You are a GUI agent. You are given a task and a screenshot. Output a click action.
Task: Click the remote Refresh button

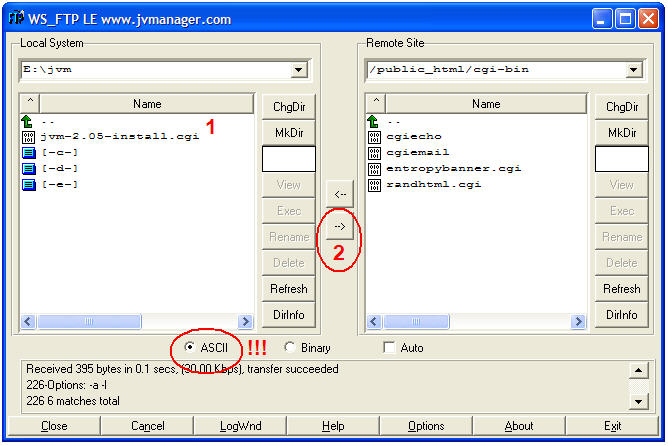(622, 289)
